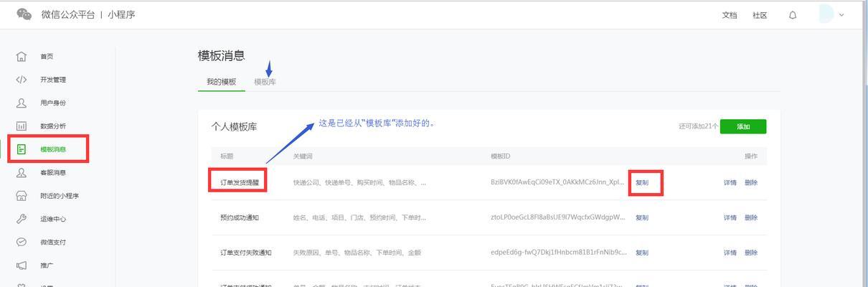Open 微信支付 in sidebar

[53, 242]
